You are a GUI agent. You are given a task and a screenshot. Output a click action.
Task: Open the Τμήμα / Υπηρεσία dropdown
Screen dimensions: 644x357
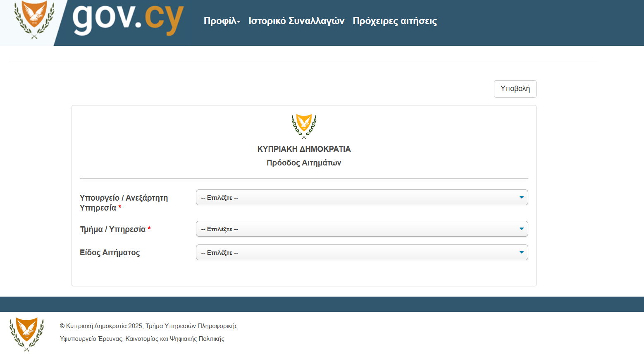362,229
